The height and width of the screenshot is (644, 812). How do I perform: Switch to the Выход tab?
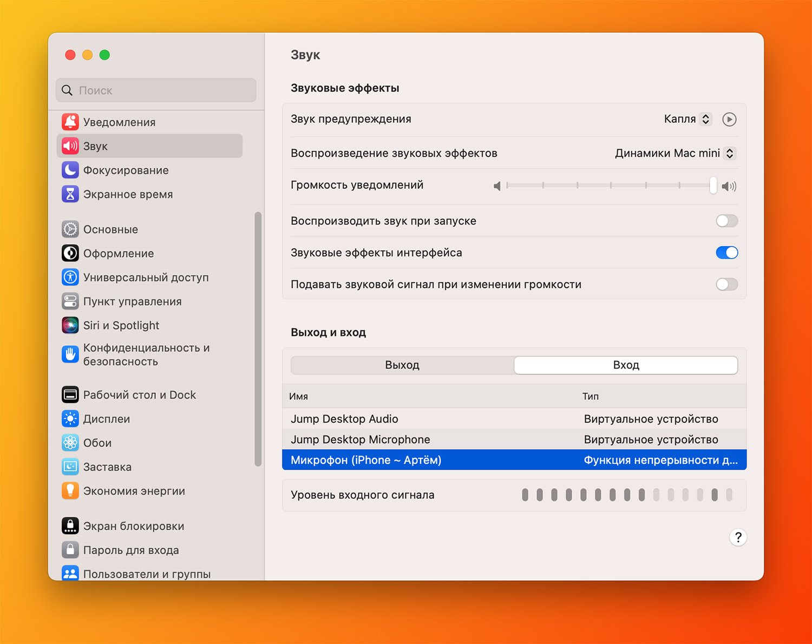coord(402,365)
